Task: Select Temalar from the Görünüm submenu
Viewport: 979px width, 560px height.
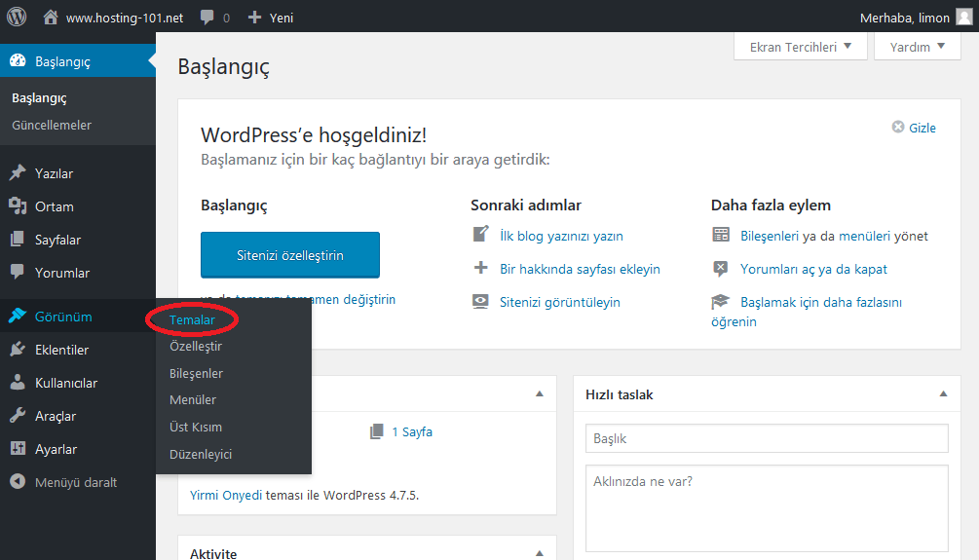Action: pyautogui.click(x=192, y=319)
